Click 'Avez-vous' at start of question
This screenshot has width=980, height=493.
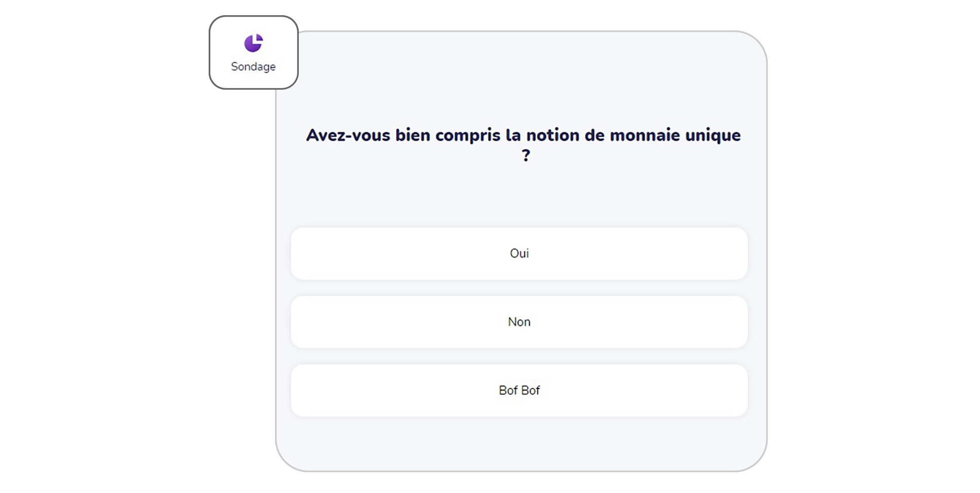pyautogui.click(x=348, y=135)
